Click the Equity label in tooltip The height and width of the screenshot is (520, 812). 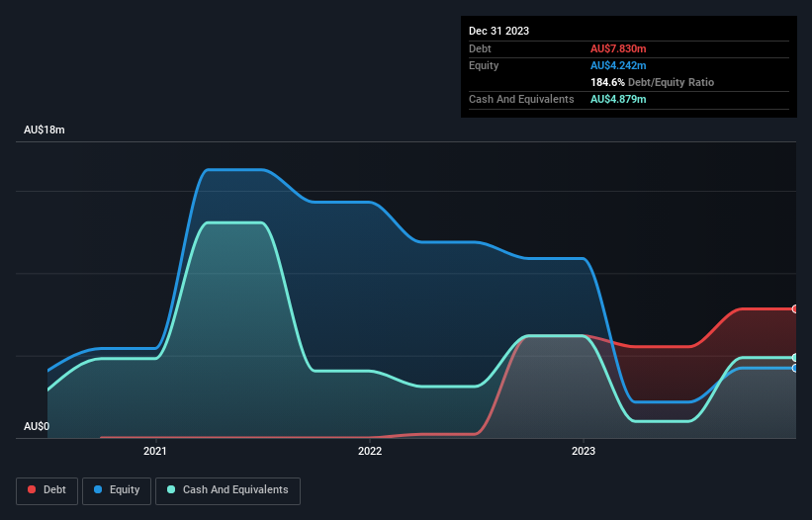pyautogui.click(x=484, y=65)
